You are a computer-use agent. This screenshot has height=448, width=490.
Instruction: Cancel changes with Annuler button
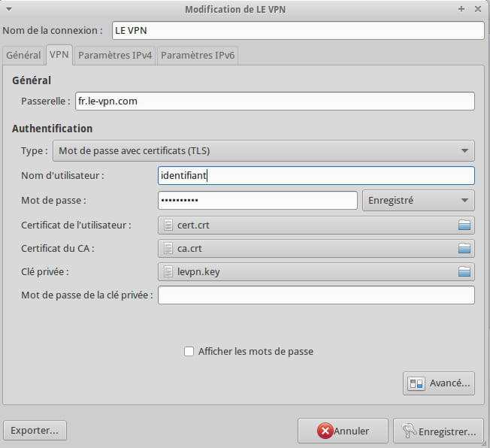click(x=343, y=431)
